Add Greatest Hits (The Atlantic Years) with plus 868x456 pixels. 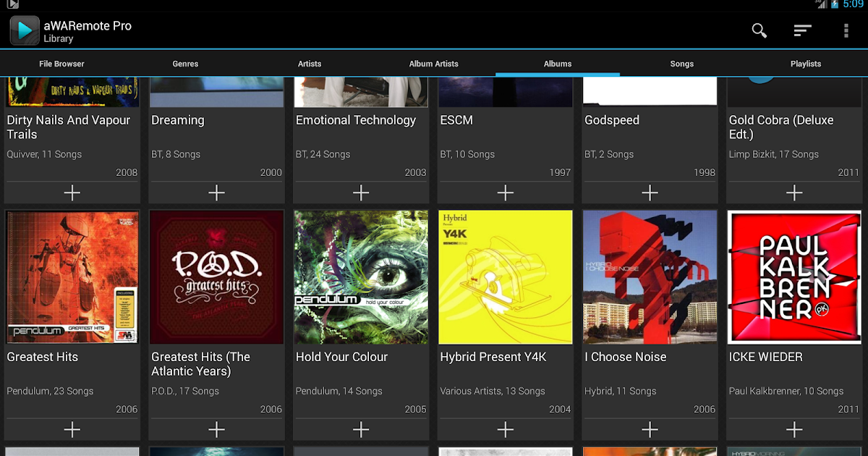point(216,429)
